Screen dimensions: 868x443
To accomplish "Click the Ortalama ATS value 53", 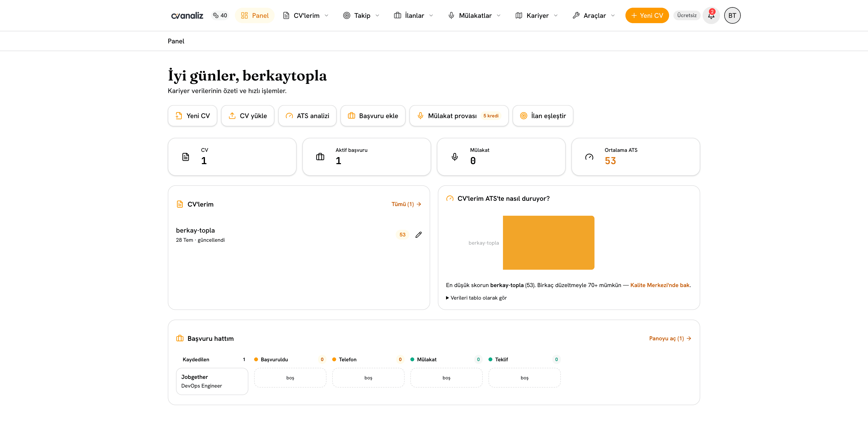I will tap(610, 161).
